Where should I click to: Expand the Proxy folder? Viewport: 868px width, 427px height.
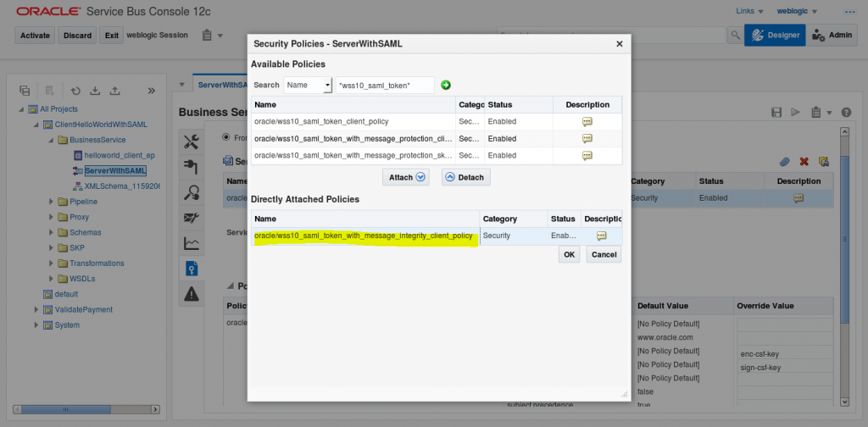click(51, 218)
